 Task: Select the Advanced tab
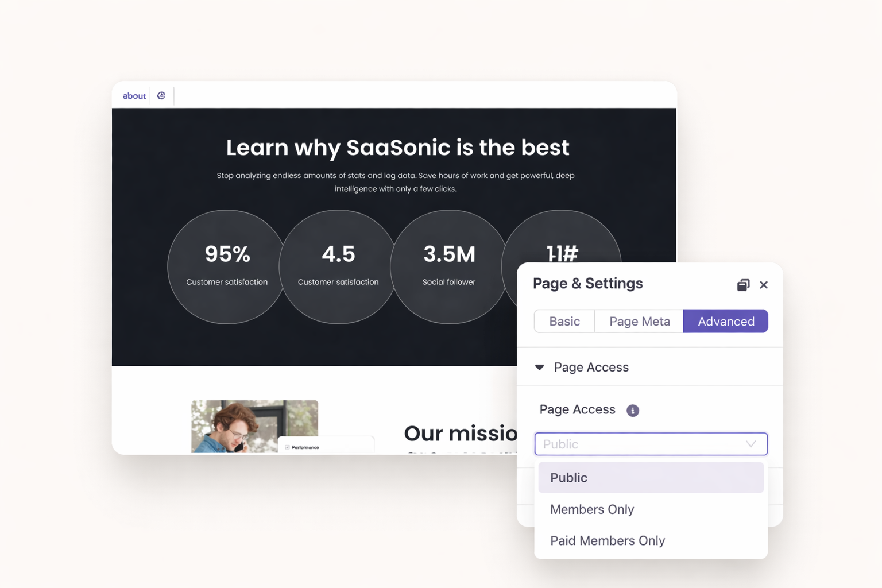pyautogui.click(x=726, y=321)
